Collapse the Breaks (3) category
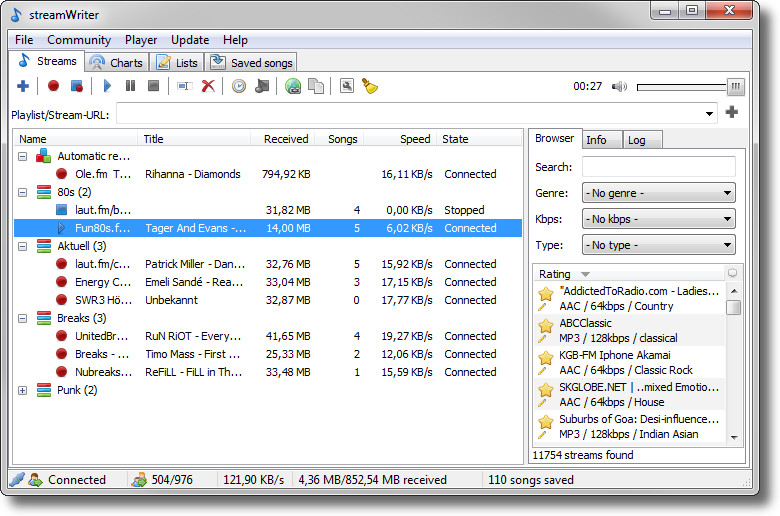The image size is (780, 516). point(22,318)
